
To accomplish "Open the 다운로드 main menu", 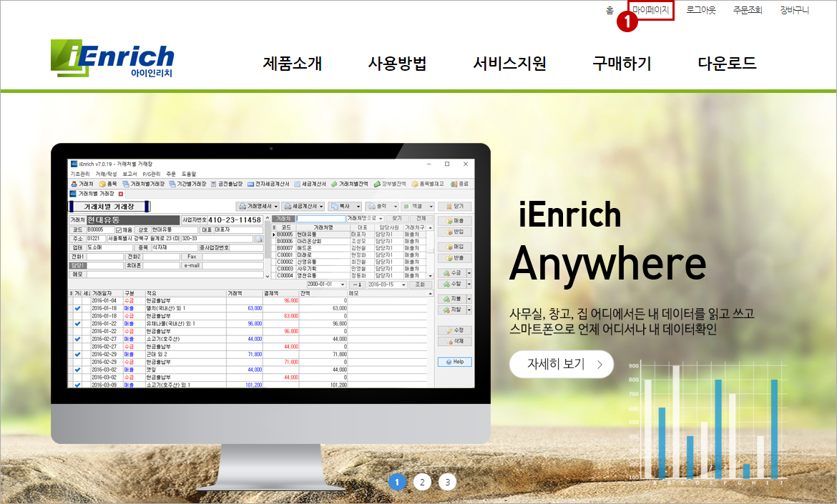I will pyautogui.click(x=727, y=63).
